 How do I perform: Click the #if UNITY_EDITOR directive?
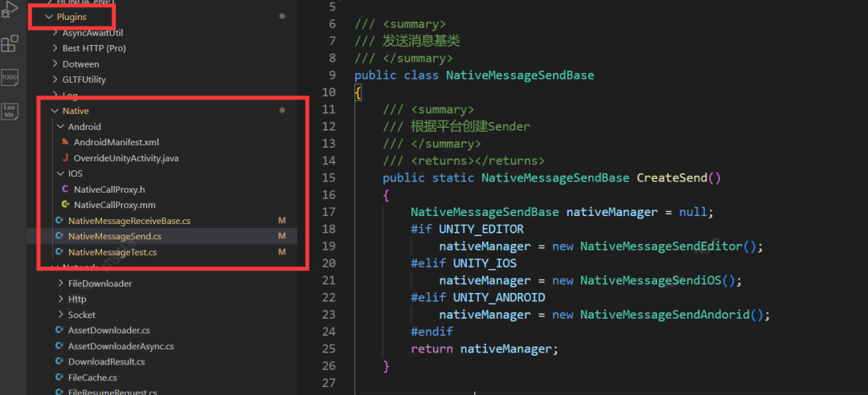tap(467, 229)
